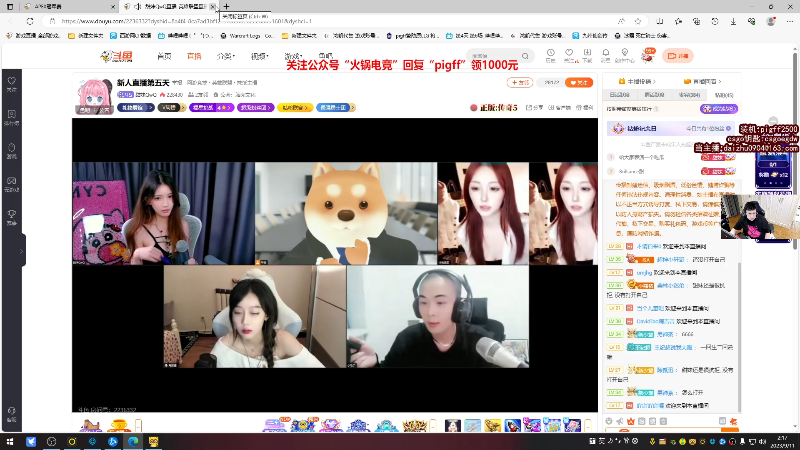
Task: Collapse the floating widget minus button
Action: tap(773, 120)
